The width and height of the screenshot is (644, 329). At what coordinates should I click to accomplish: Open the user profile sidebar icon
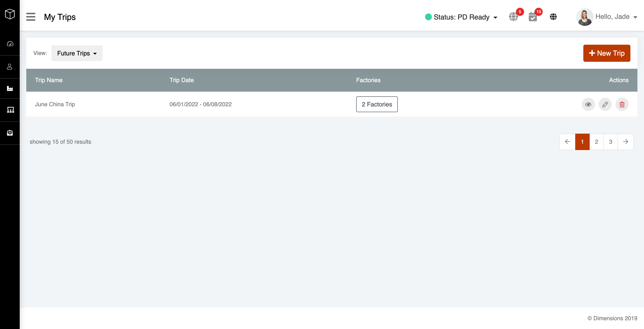9,67
